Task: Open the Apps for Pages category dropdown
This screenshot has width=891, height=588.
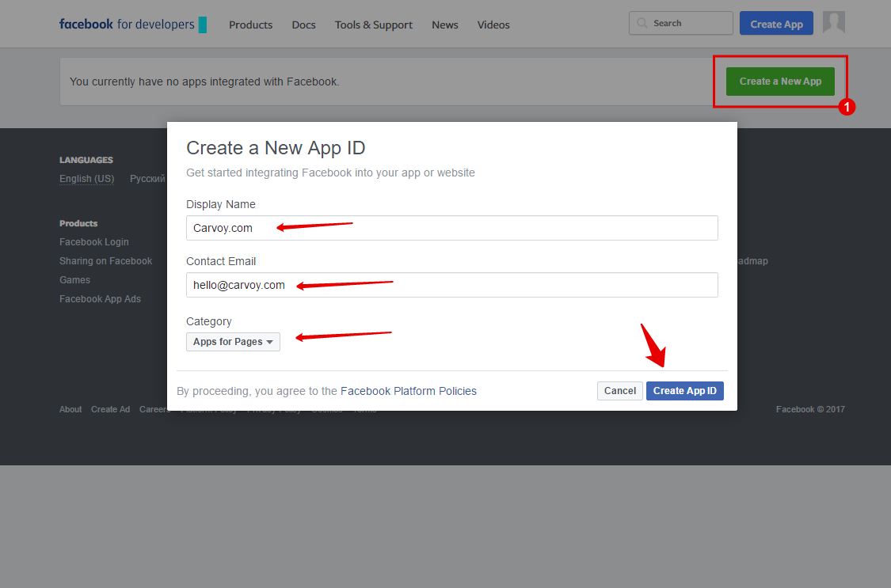Action: point(233,342)
